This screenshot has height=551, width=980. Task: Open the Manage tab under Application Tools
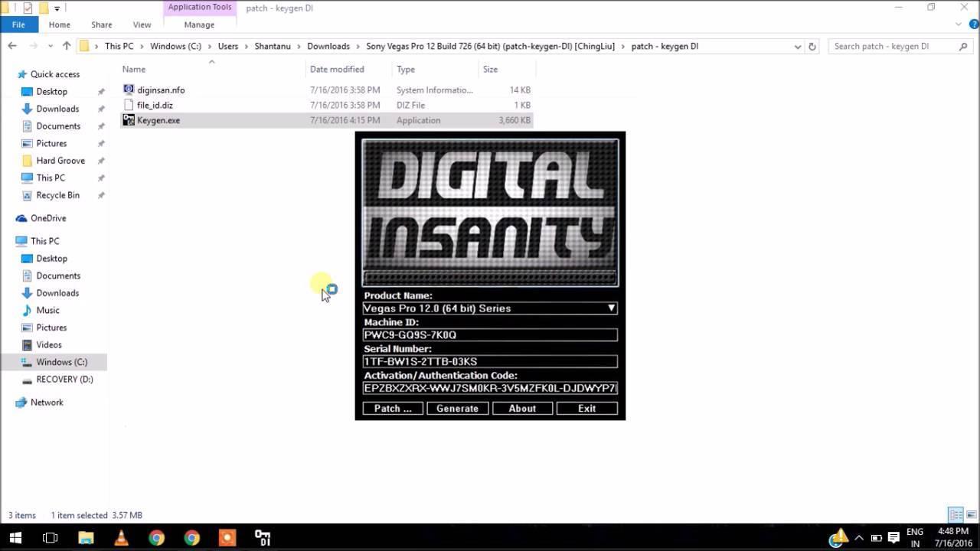[x=199, y=24]
